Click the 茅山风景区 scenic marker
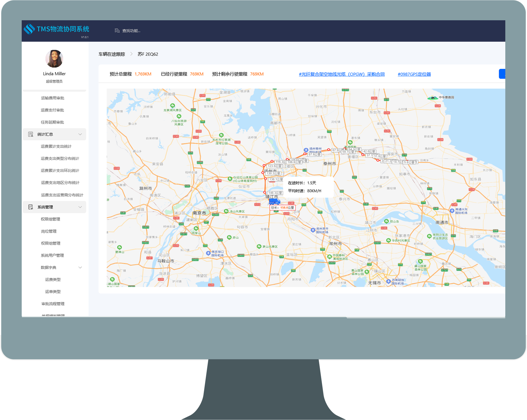The image size is (527, 420). 259,246
